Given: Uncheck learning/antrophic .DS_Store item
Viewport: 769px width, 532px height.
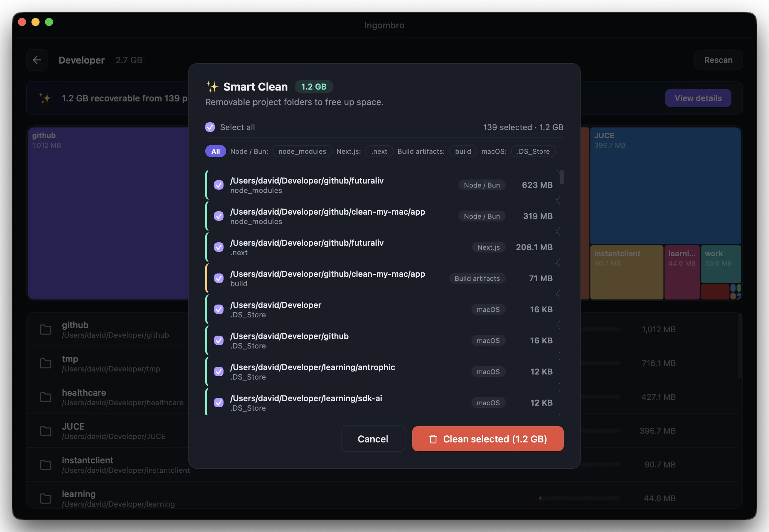Looking at the screenshot, I should click(x=219, y=371).
